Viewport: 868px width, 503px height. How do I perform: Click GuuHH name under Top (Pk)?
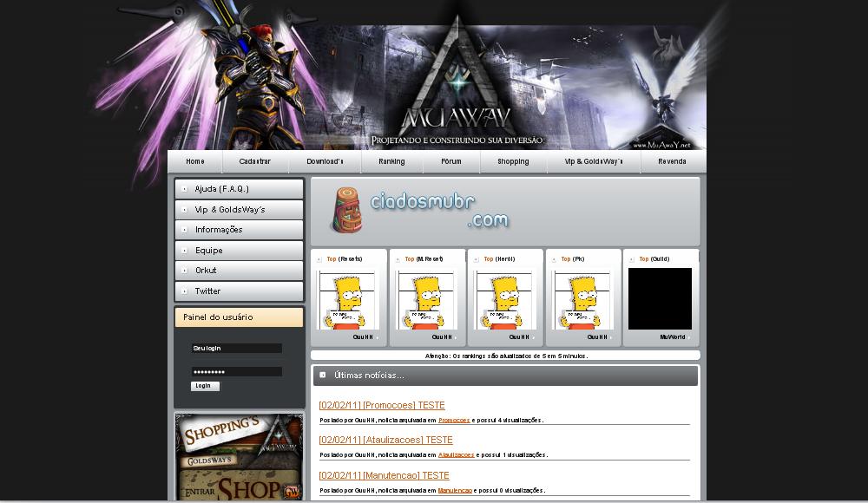(x=597, y=337)
